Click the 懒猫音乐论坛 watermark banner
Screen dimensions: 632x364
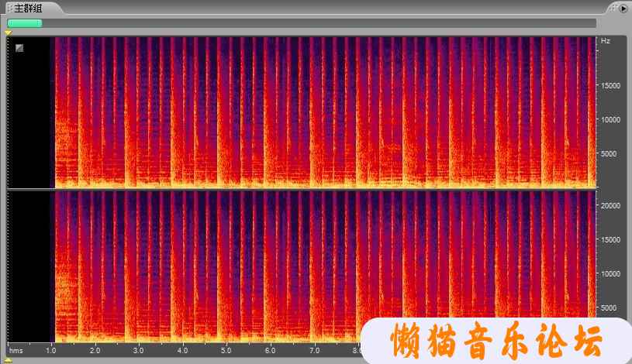(x=496, y=341)
